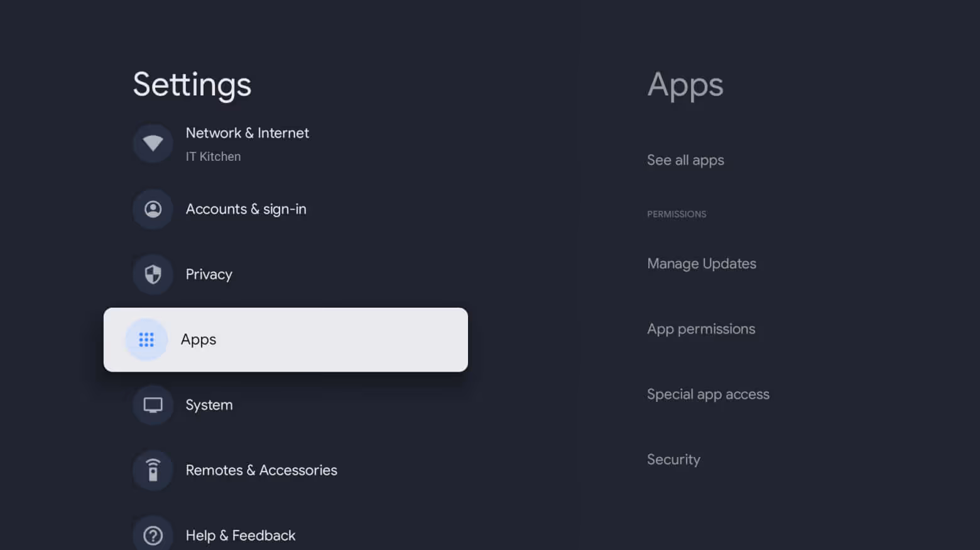Open System settings
The height and width of the screenshot is (550, 980).
[209, 404]
